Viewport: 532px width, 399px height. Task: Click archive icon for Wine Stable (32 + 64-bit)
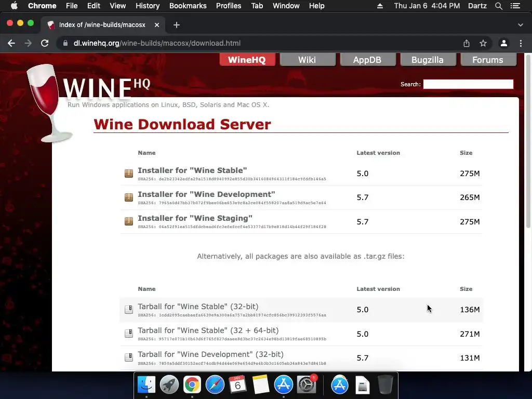(129, 334)
